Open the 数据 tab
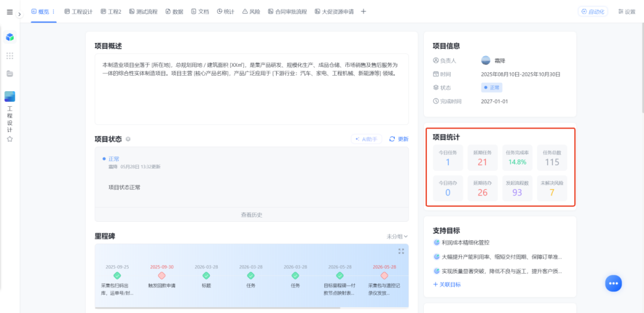The image size is (644, 313). pos(175,11)
